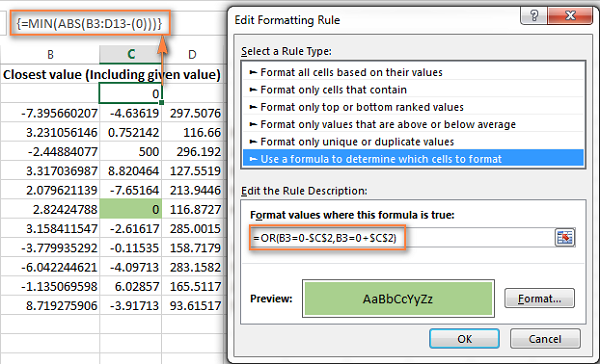This screenshot has width=600, height=364.
Task: Cancel the formatting rule dialog
Action: click(545, 339)
